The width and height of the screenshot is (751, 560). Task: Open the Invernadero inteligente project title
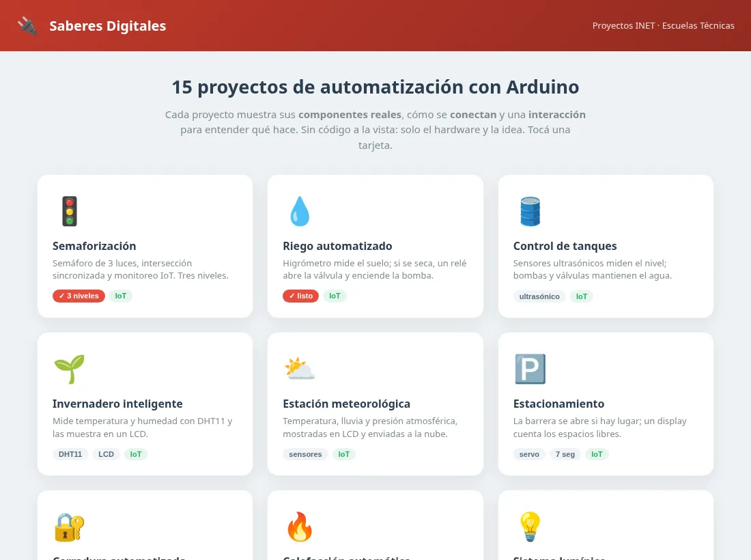click(118, 404)
